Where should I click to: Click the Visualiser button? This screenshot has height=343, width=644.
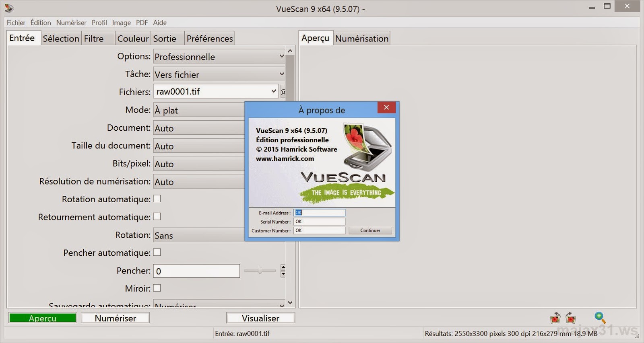click(260, 318)
